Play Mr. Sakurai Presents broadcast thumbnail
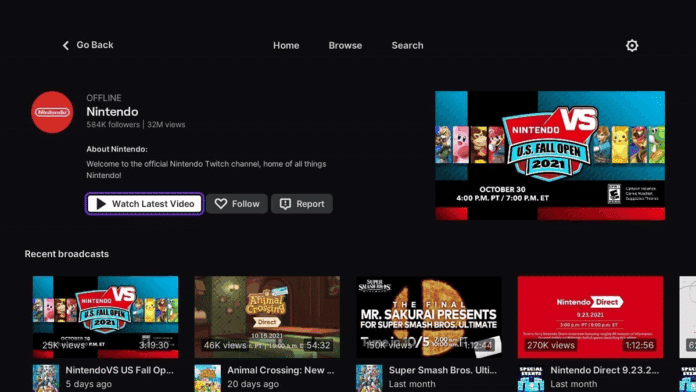 (x=429, y=317)
